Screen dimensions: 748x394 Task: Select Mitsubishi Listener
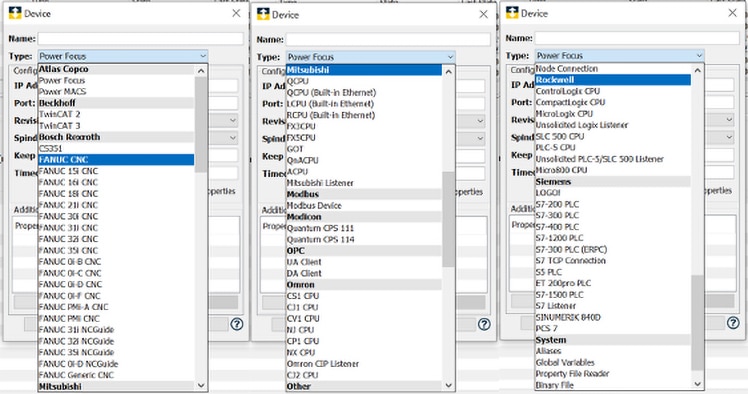(320, 183)
